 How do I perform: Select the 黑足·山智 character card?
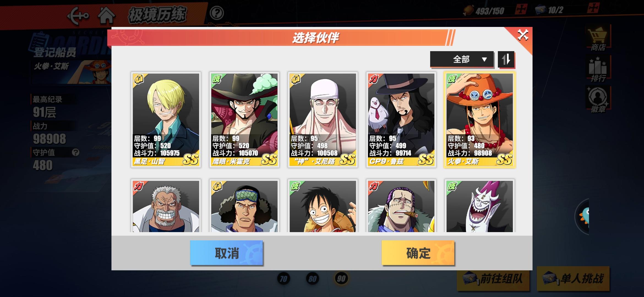pyautogui.click(x=166, y=120)
